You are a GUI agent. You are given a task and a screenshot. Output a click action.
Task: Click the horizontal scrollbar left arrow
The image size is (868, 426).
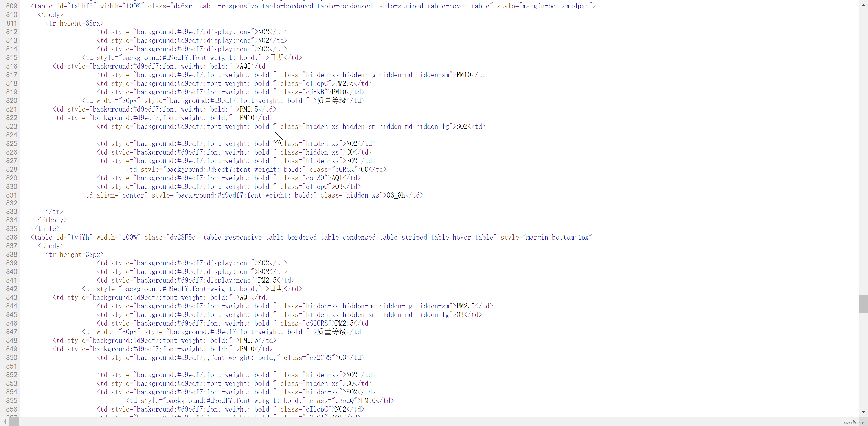click(5, 422)
